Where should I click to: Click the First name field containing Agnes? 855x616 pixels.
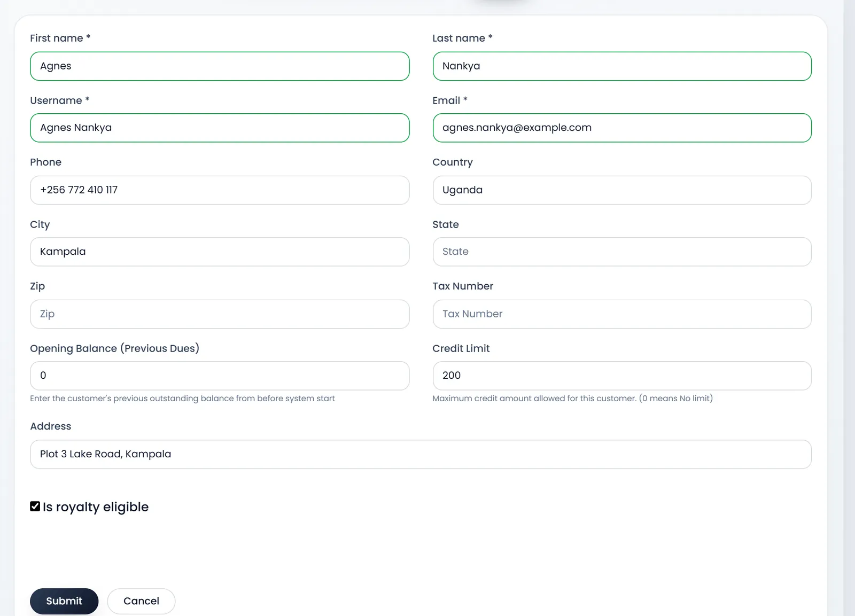[220, 66]
